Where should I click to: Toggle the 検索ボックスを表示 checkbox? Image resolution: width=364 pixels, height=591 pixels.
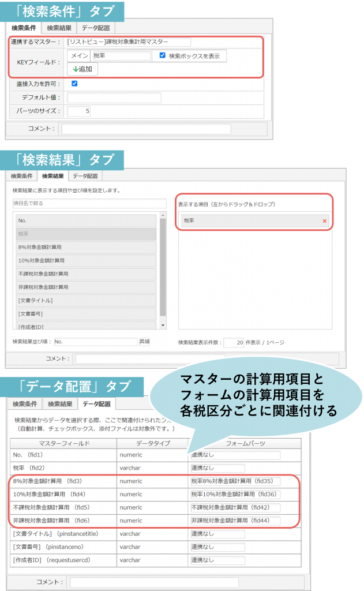click(163, 55)
